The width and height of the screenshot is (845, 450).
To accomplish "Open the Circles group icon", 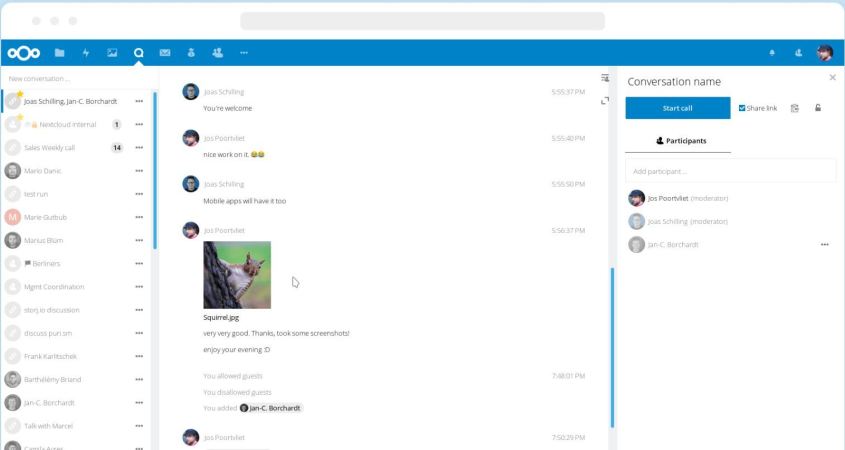I will coord(217,53).
